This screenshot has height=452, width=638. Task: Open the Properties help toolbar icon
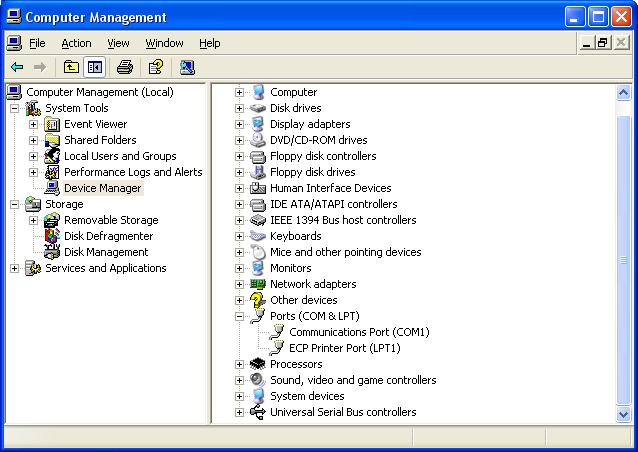coord(156,67)
